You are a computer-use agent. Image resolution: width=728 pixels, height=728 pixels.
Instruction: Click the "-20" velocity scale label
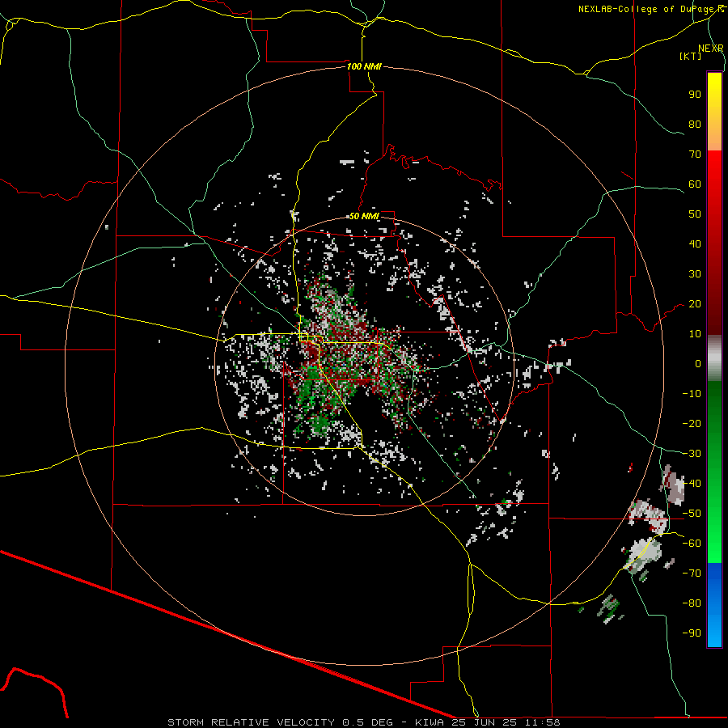(x=692, y=424)
